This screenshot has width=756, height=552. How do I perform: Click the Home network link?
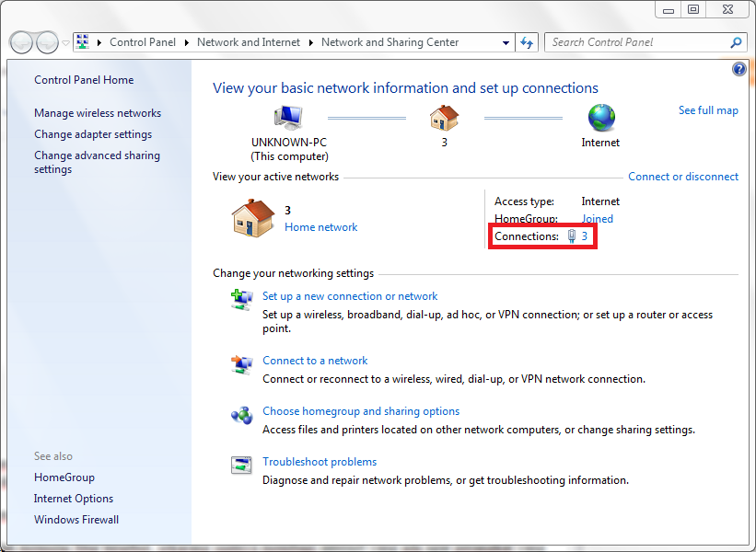click(x=321, y=227)
